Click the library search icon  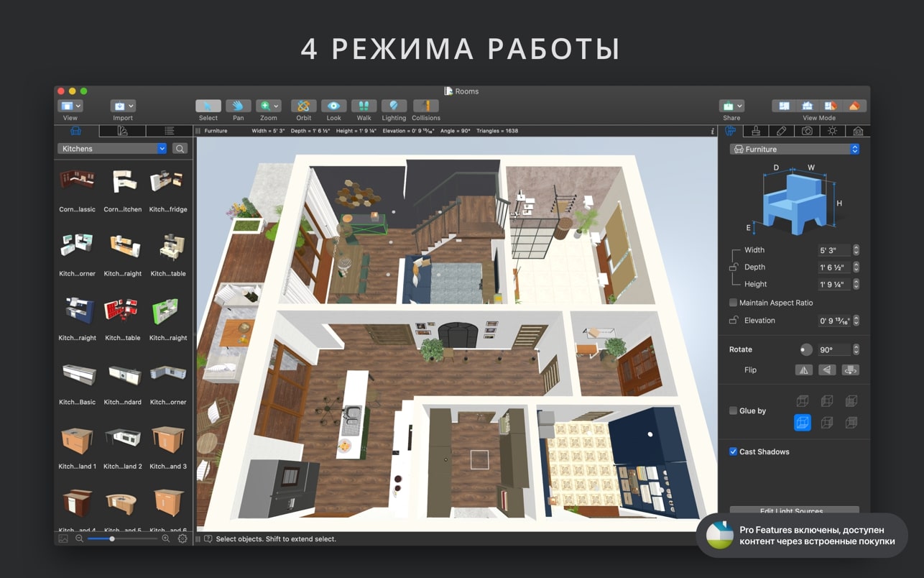[x=180, y=149]
